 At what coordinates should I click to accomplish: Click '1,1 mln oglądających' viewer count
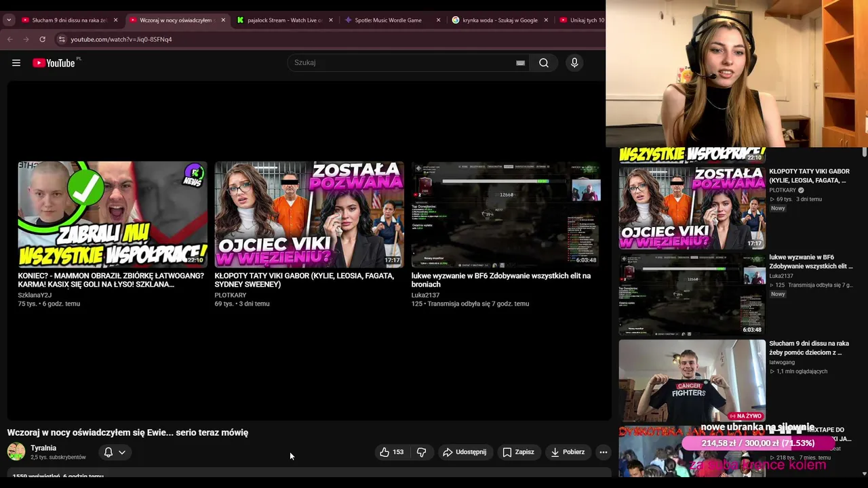tap(802, 371)
